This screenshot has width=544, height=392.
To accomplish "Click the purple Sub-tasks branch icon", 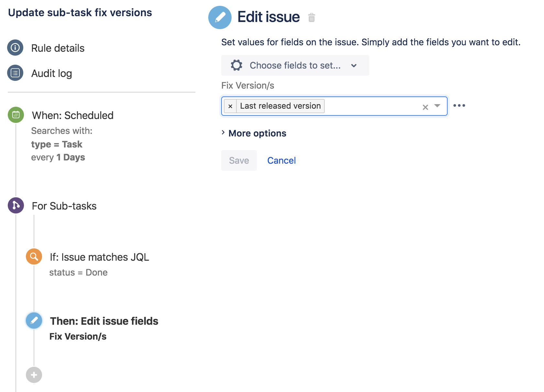I will [x=16, y=205].
